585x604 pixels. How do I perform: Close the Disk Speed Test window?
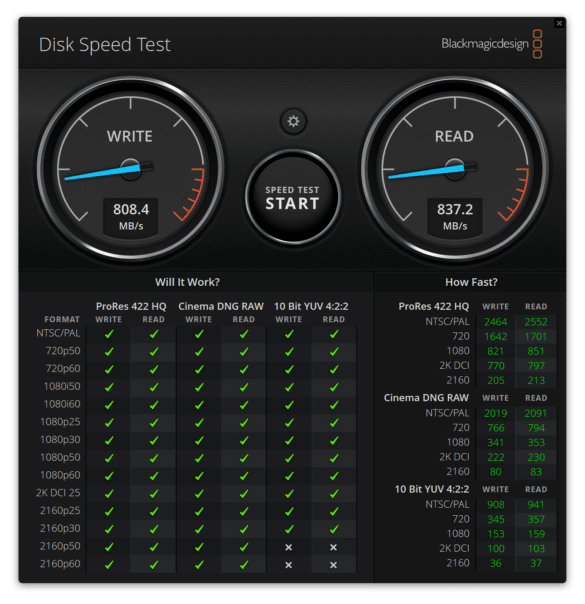point(559,23)
